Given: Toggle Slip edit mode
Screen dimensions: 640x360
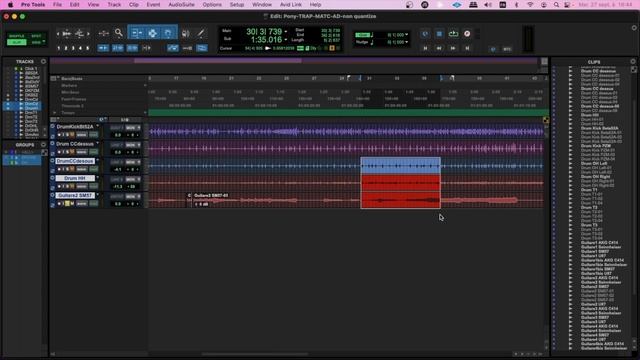Looking at the screenshot, I should point(17,42).
